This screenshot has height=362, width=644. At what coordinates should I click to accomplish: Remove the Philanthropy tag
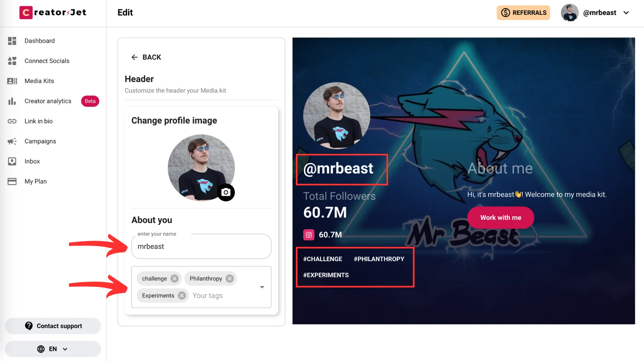click(230, 279)
